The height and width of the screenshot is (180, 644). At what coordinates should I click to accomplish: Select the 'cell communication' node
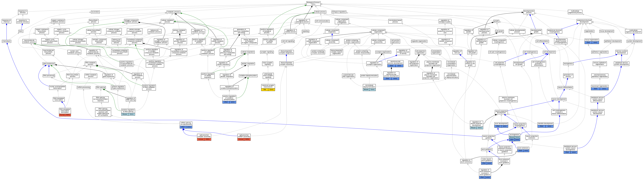(x=322, y=21)
